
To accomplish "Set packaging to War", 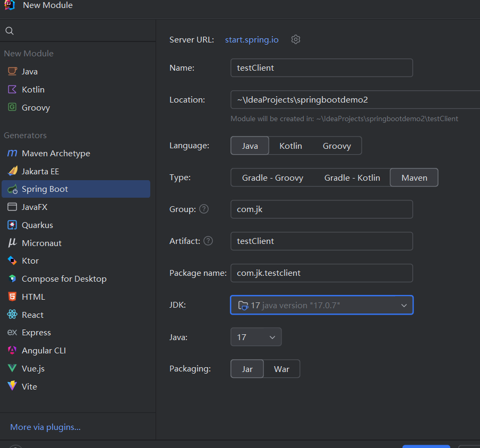I will (x=281, y=369).
